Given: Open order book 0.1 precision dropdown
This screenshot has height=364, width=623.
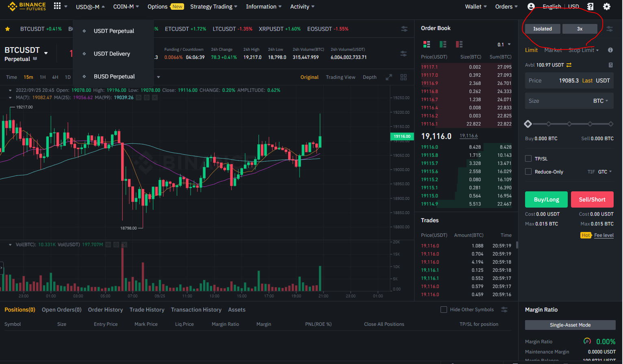Looking at the screenshot, I should (x=504, y=45).
